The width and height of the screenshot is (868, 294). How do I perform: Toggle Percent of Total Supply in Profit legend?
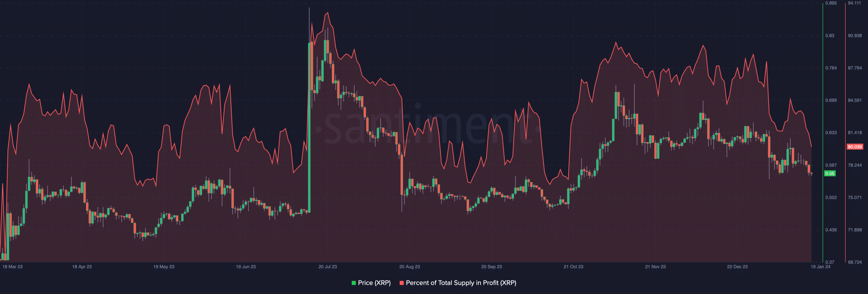tap(461, 283)
